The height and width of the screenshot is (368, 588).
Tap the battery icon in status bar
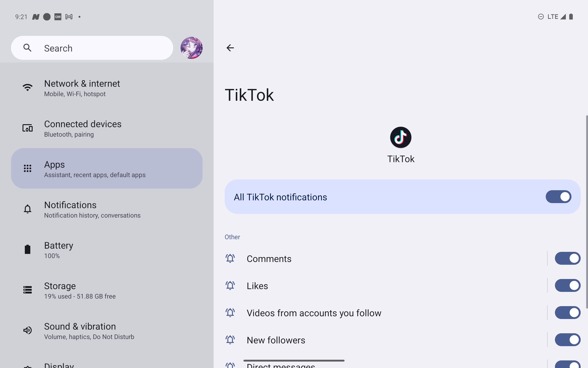point(571,17)
